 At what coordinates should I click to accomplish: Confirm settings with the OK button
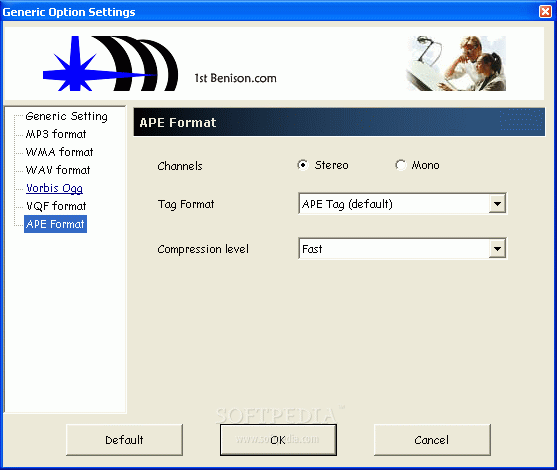pos(278,440)
